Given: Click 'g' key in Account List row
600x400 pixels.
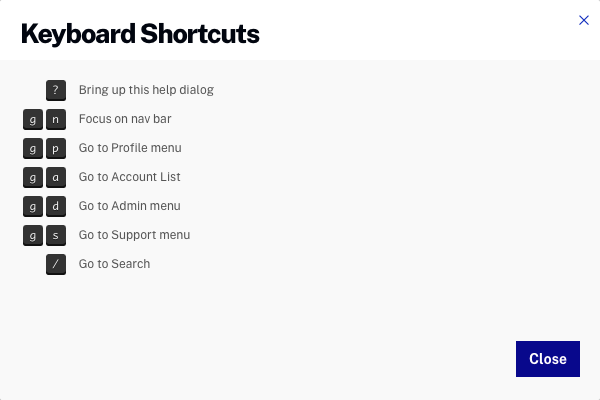Looking at the screenshot, I should (x=33, y=177).
